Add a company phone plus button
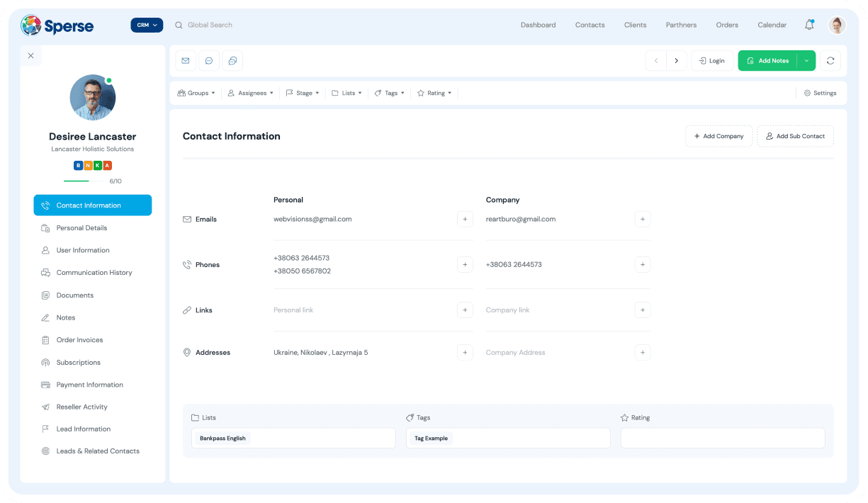The height and width of the screenshot is (503, 868). 642,265
